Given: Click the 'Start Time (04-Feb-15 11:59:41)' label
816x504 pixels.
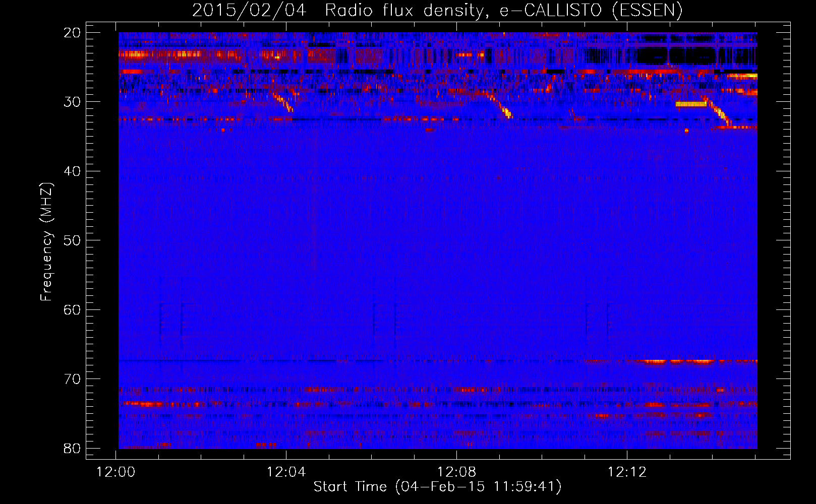Looking at the screenshot, I should (x=437, y=487).
